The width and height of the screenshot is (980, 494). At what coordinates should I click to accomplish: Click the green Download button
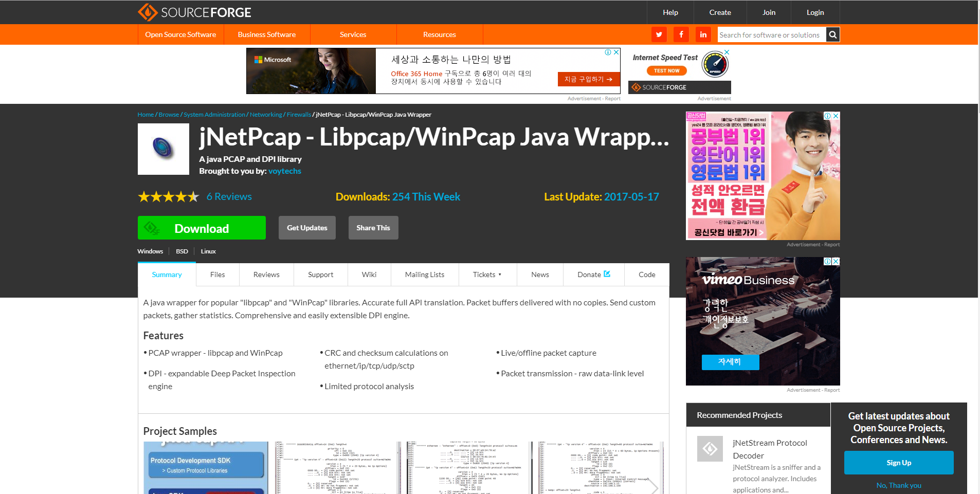202,228
